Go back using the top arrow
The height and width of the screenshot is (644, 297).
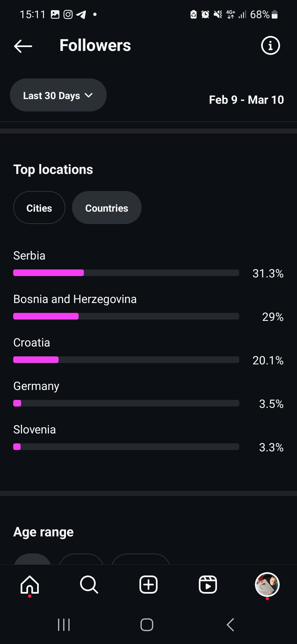pos(23,46)
